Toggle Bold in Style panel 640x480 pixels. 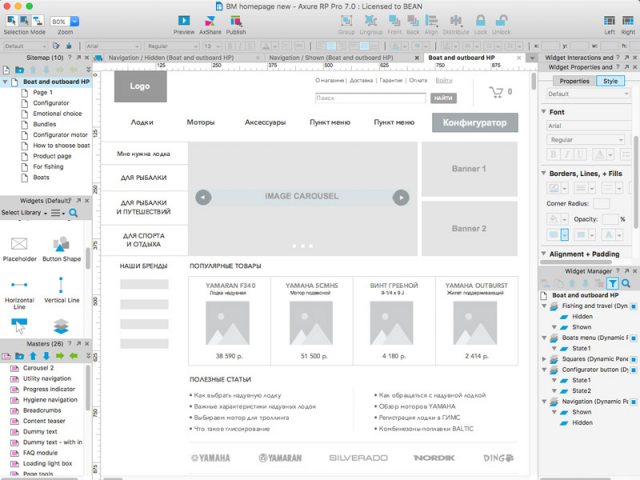click(x=553, y=154)
